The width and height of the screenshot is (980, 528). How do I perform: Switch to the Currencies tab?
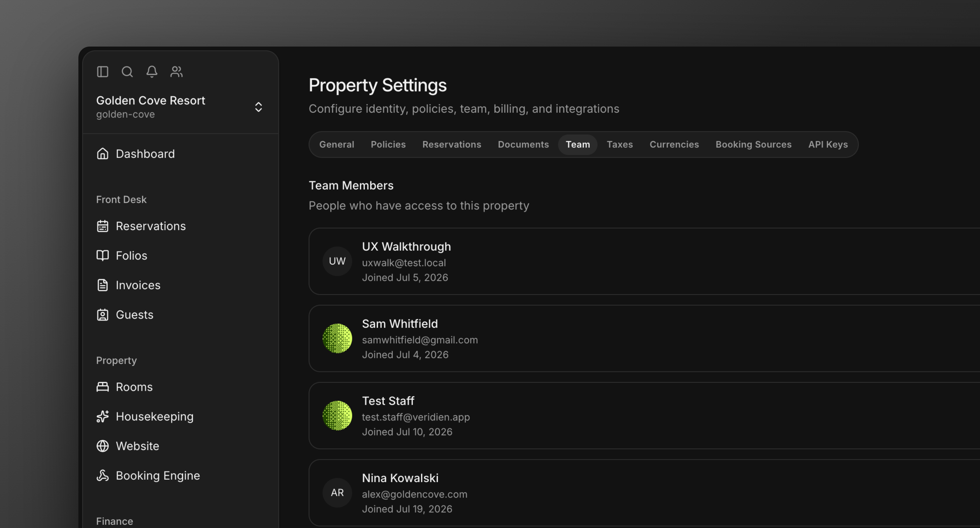pos(674,145)
